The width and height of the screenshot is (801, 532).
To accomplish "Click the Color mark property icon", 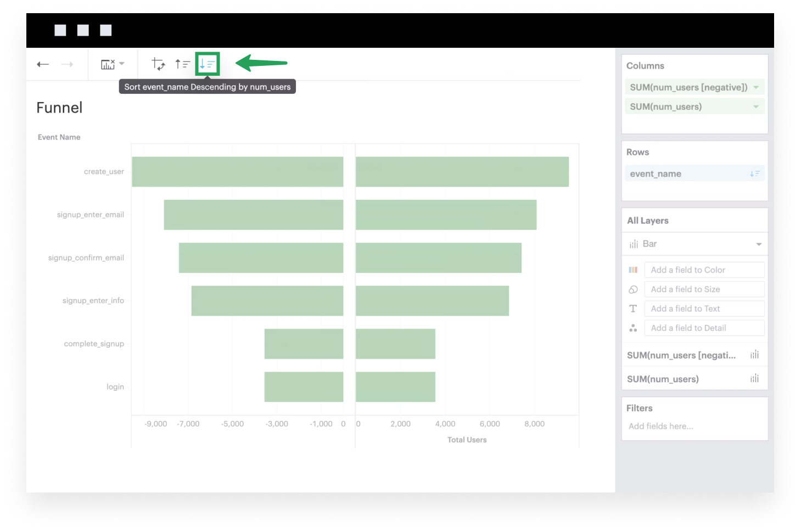I will pos(633,270).
